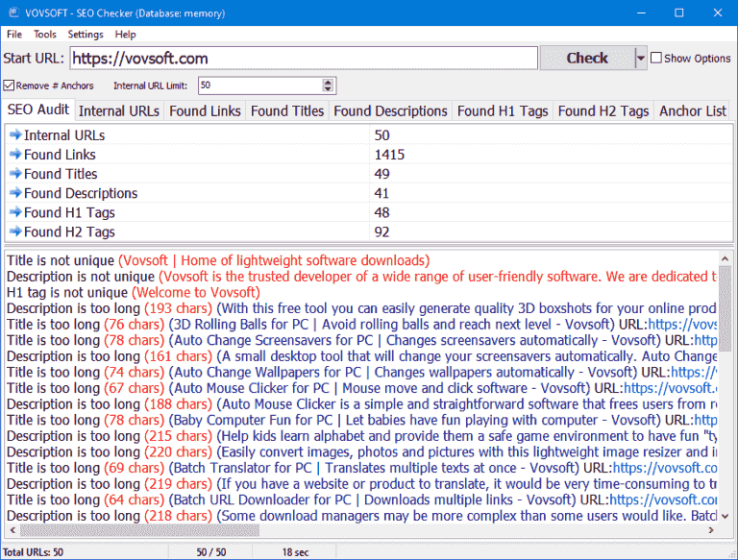Click the arrow icon beside Internal URLs row
Screen dimensions: 738x560
click(x=15, y=135)
